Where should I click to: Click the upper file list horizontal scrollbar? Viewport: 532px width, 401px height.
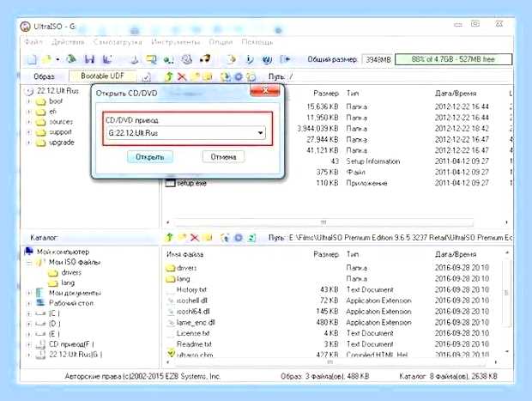pos(323,222)
